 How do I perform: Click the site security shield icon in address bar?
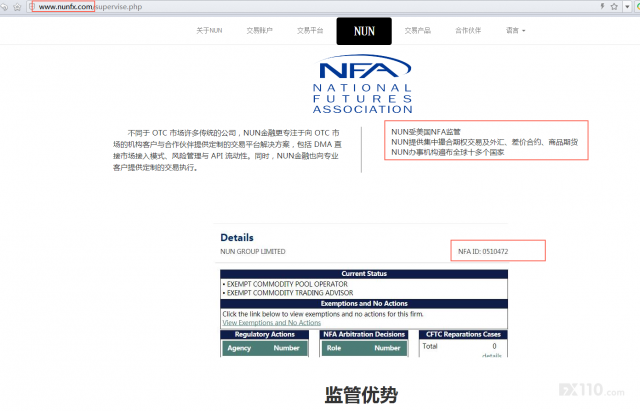click(x=32, y=7)
